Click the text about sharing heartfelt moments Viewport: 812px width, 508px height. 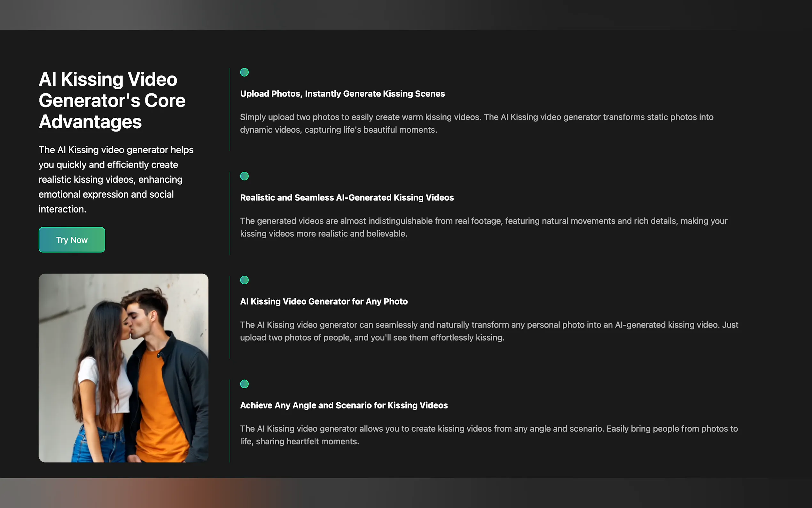pyautogui.click(x=489, y=435)
